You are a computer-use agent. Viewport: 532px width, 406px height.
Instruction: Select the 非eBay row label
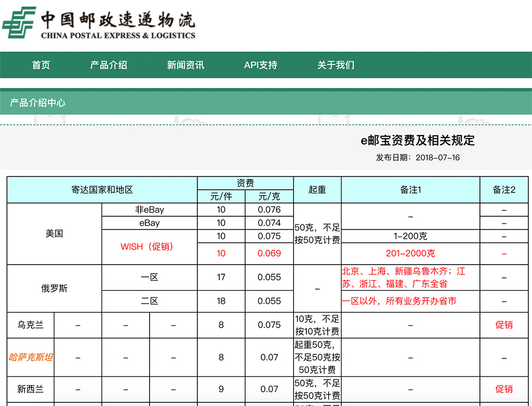(x=149, y=210)
